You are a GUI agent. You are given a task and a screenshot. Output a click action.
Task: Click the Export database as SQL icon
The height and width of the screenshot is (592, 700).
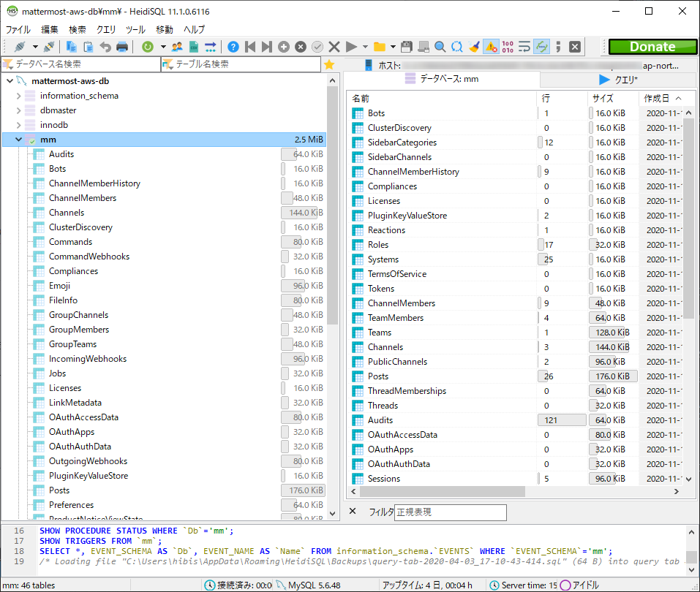click(x=210, y=47)
